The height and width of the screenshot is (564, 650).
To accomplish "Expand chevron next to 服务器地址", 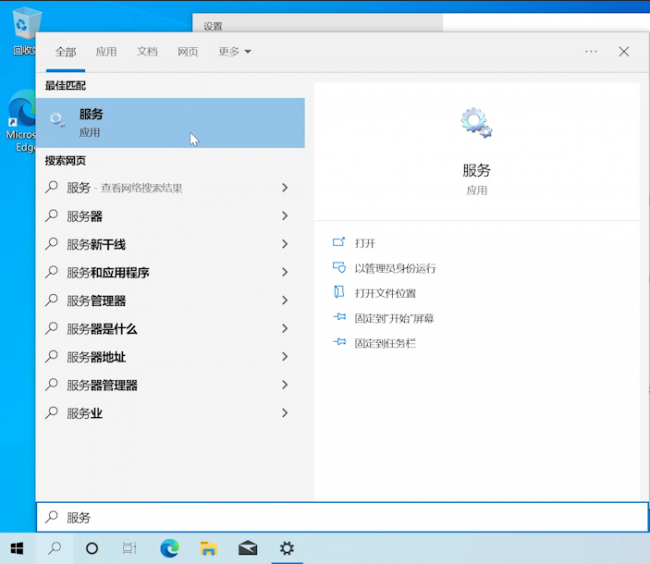I will (x=285, y=357).
